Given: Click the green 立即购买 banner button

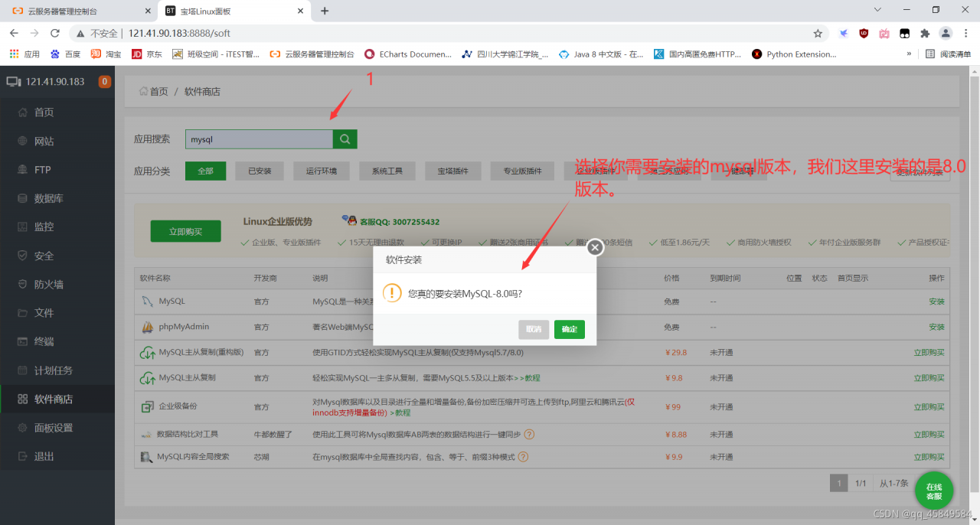Looking at the screenshot, I should coord(185,231).
